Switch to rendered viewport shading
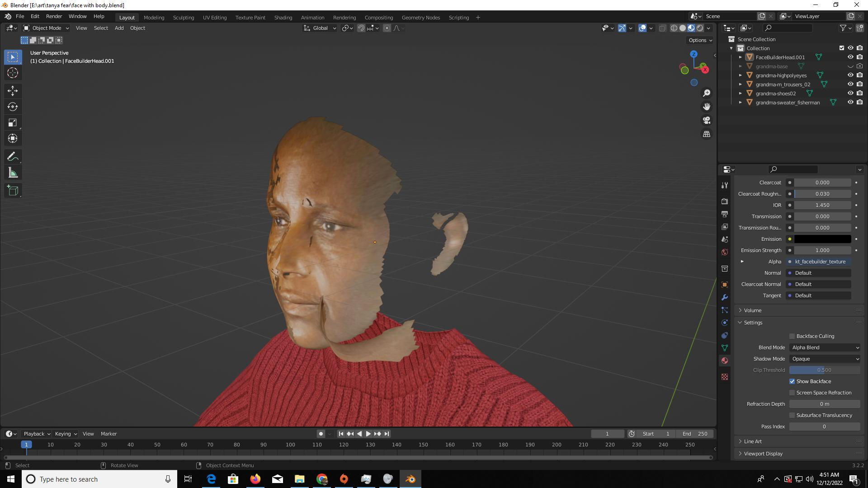 point(700,28)
